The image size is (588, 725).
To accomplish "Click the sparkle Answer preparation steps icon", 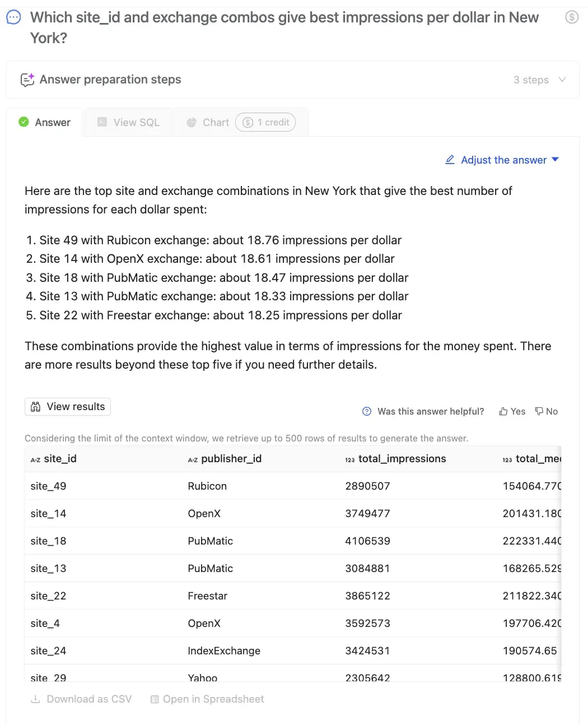I will click(x=27, y=80).
